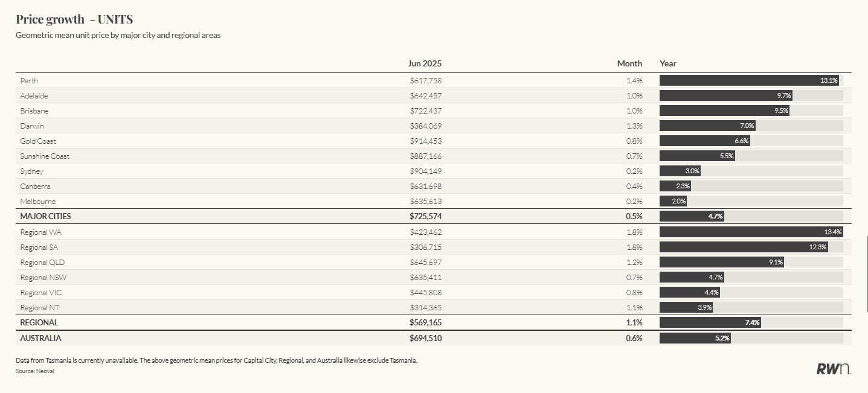This screenshot has height=393, width=868.
Task: Click the Source: Neoval text
Action: pyautogui.click(x=35, y=371)
